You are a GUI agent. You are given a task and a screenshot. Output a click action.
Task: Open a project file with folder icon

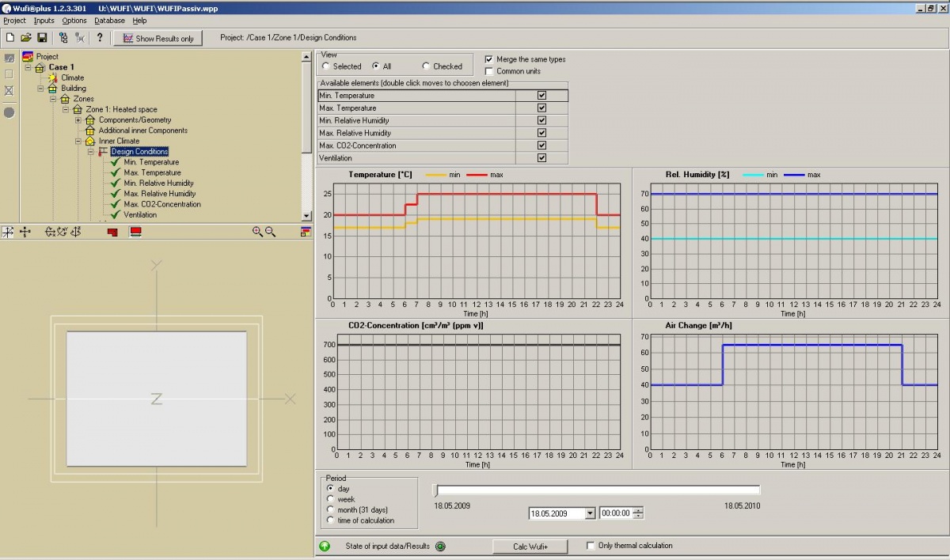(25, 37)
